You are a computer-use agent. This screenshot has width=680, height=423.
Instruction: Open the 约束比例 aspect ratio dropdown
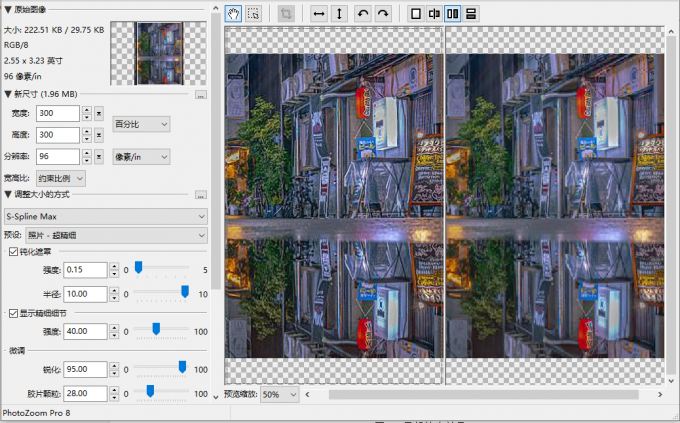(59, 178)
